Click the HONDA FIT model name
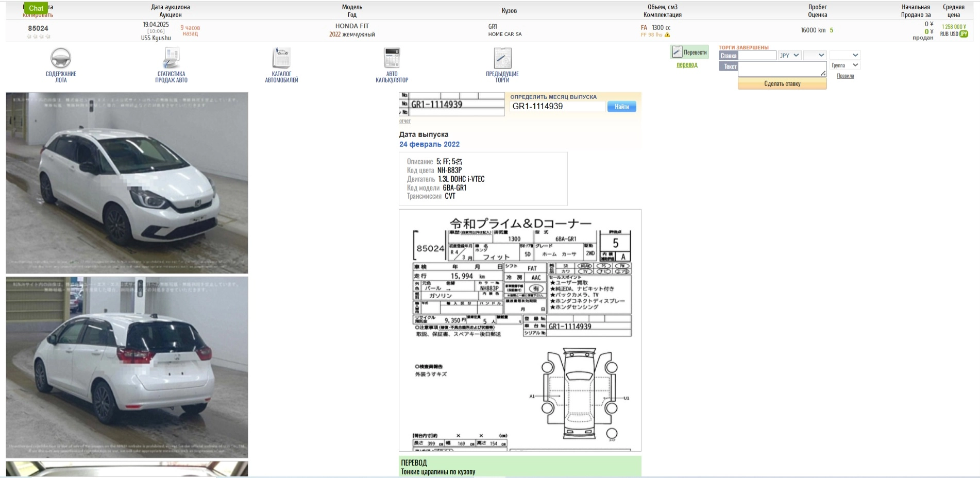 (352, 26)
